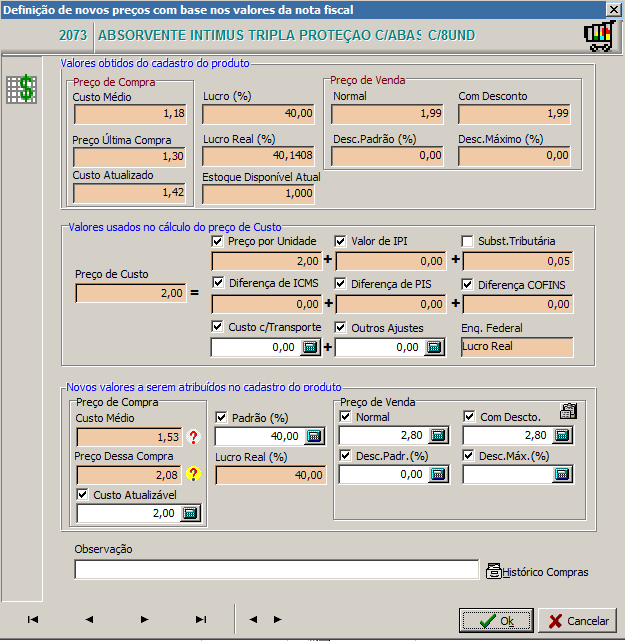Click the Subst.Tributária value 0,05
This screenshot has width=625, height=641.
(x=518, y=261)
